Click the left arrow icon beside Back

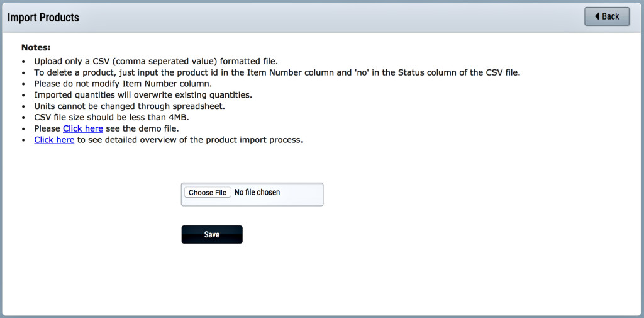click(x=597, y=16)
